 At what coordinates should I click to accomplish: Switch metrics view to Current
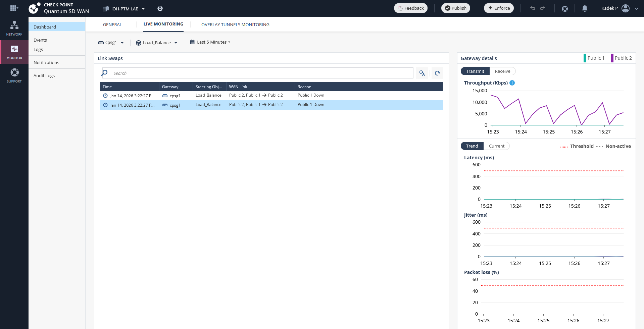click(496, 146)
